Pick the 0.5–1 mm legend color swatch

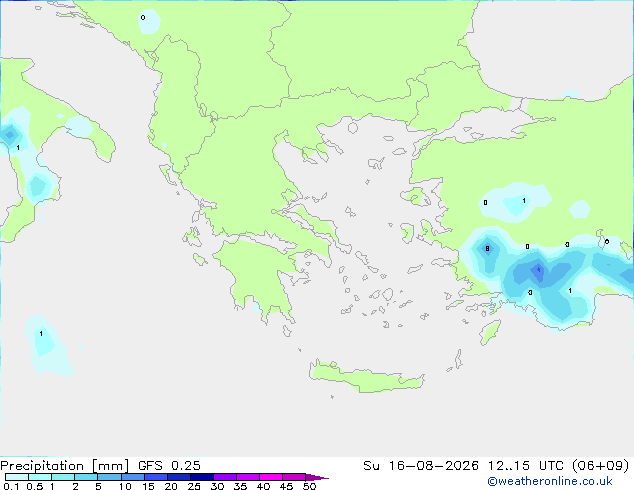pyautogui.click(x=40, y=477)
